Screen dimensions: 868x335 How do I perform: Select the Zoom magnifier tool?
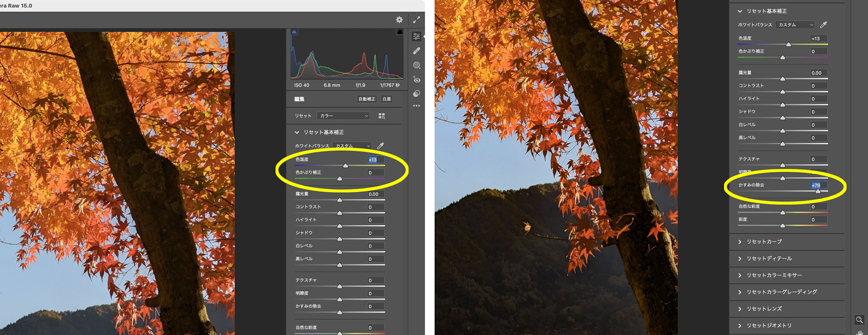tap(859, 320)
